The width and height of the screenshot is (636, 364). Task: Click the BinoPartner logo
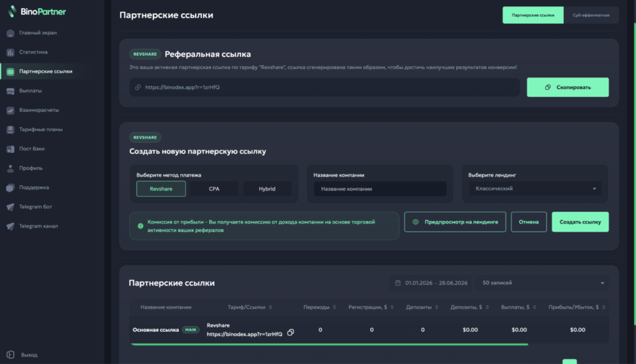(x=37, y=11)
